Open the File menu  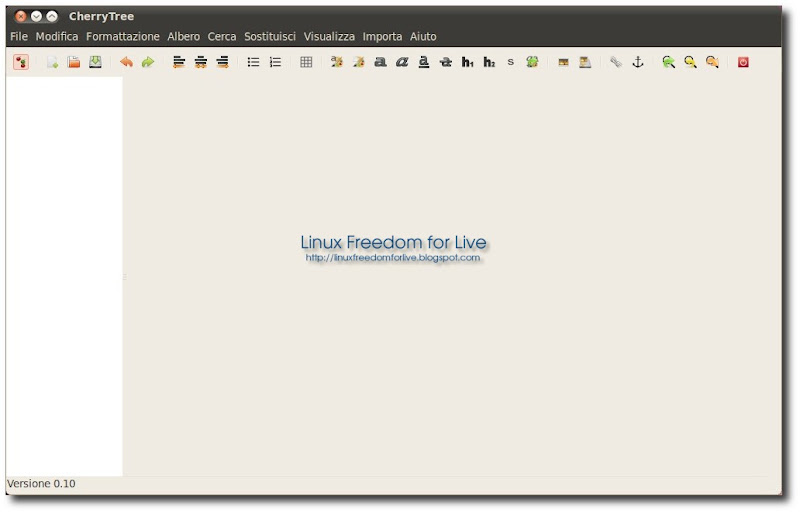19,37
